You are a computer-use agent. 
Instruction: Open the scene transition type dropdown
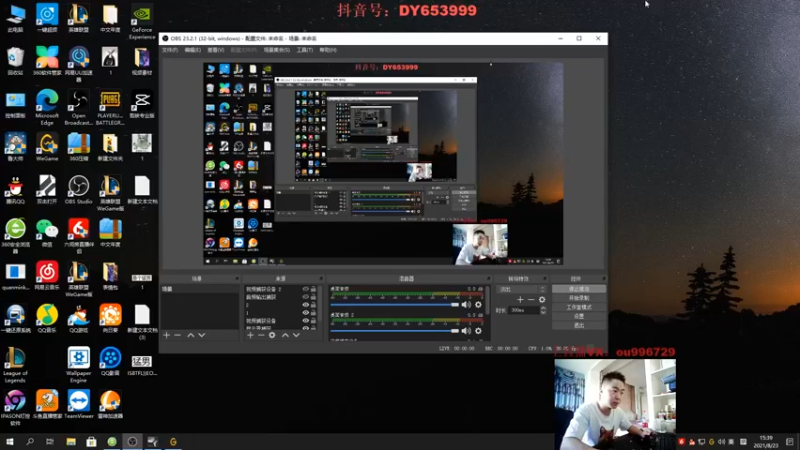[x=521, y=289]
